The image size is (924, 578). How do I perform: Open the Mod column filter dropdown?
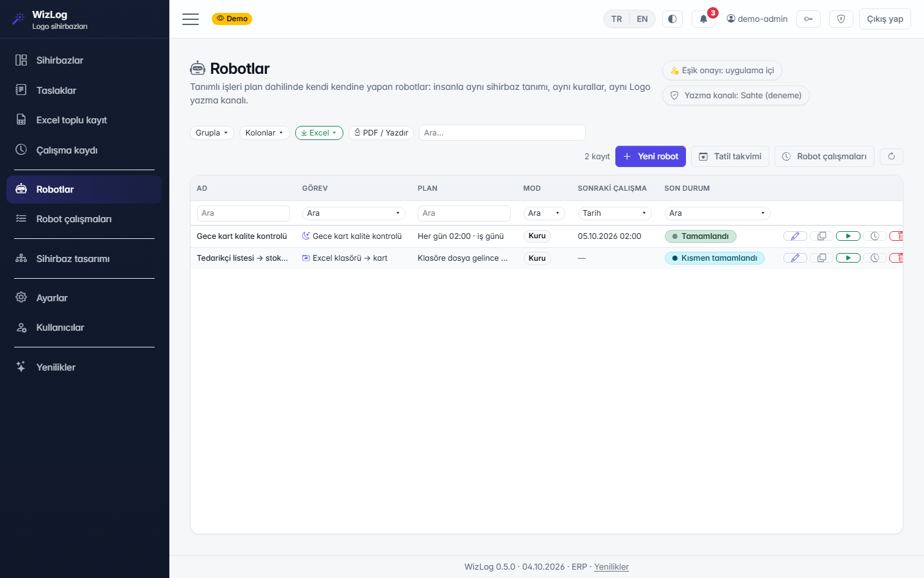pyautogui.click(x=544, y=213)
